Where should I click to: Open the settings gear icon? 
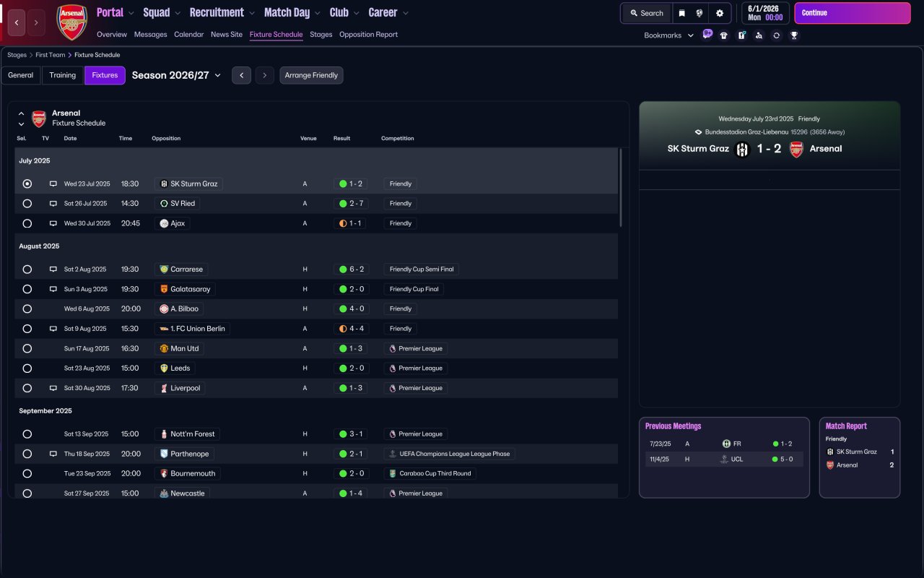pos(720,13)
